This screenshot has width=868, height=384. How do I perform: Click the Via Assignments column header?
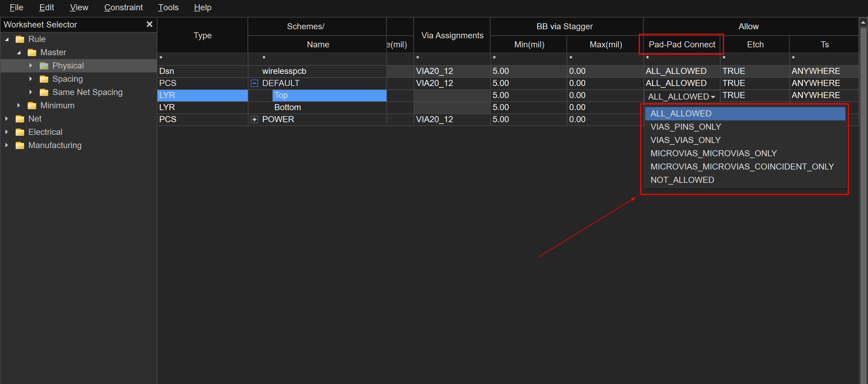click(452, 35)
